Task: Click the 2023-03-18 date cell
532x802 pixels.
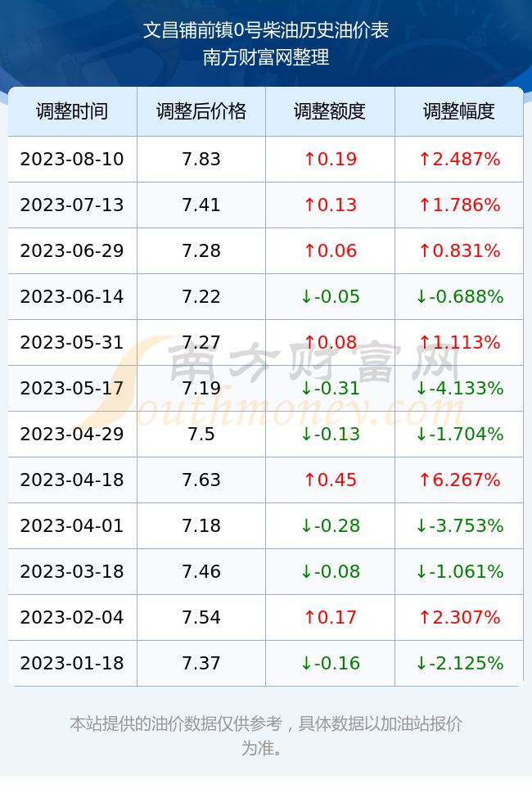Action: [72, 571]
